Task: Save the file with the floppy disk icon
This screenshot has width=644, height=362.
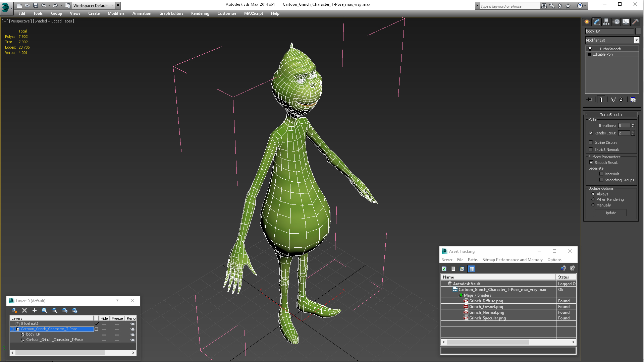Action: tap(35, 5)
